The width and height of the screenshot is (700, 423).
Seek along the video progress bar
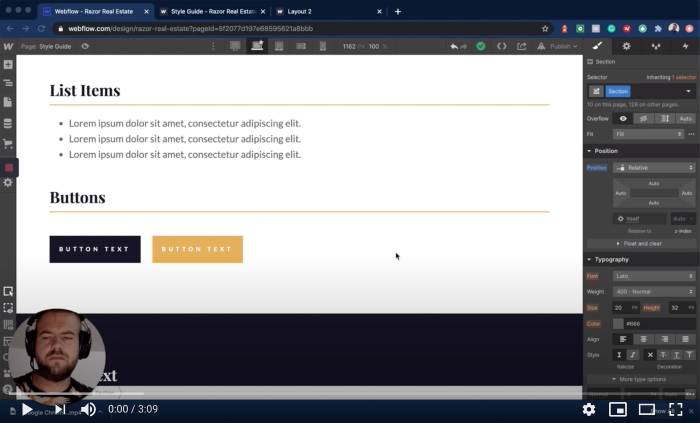350,394
